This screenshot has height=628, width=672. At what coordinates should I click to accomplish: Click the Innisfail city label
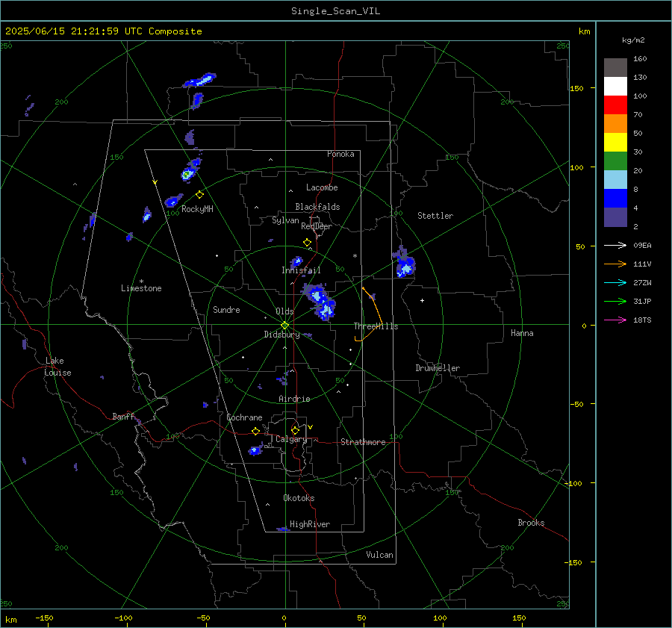[301, 270]
